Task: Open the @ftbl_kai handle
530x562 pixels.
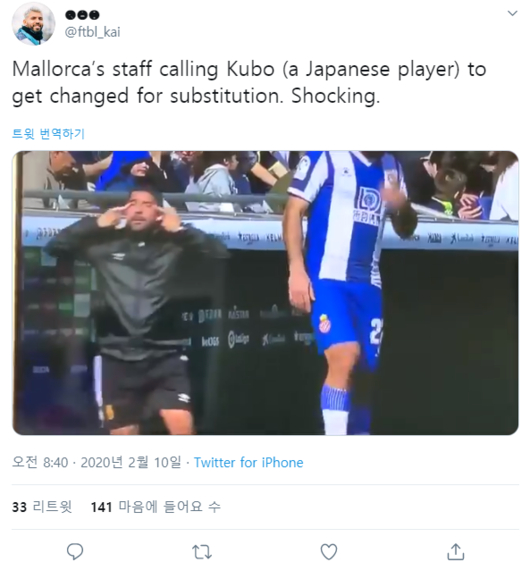Action: point(92,32)
